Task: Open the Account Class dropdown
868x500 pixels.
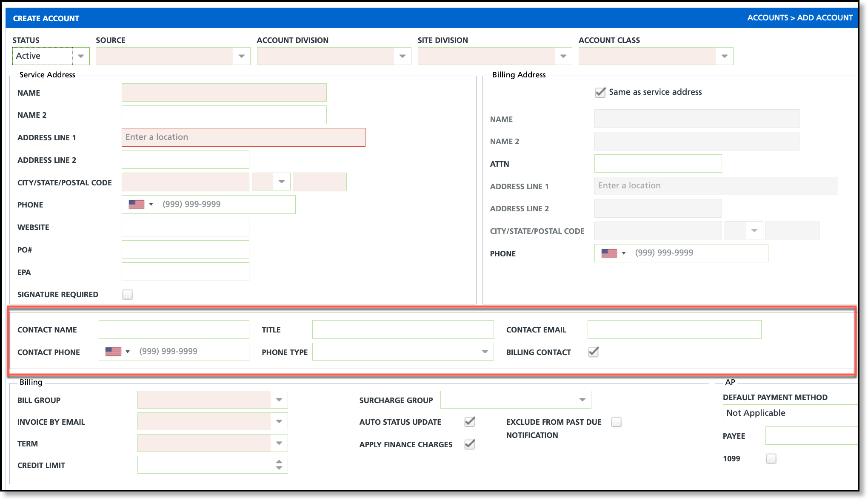Action: click(x=725, y=56)
